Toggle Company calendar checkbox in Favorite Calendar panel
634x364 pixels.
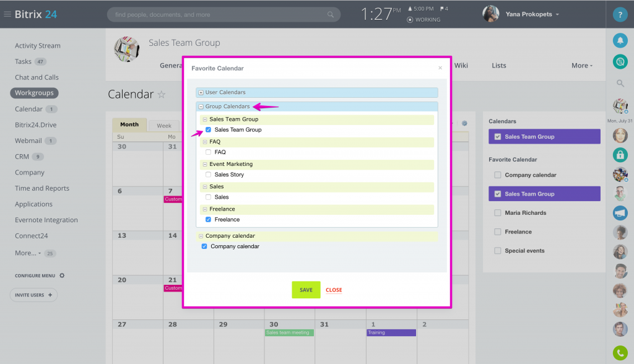pyautogui.click(x=498, y=175)
